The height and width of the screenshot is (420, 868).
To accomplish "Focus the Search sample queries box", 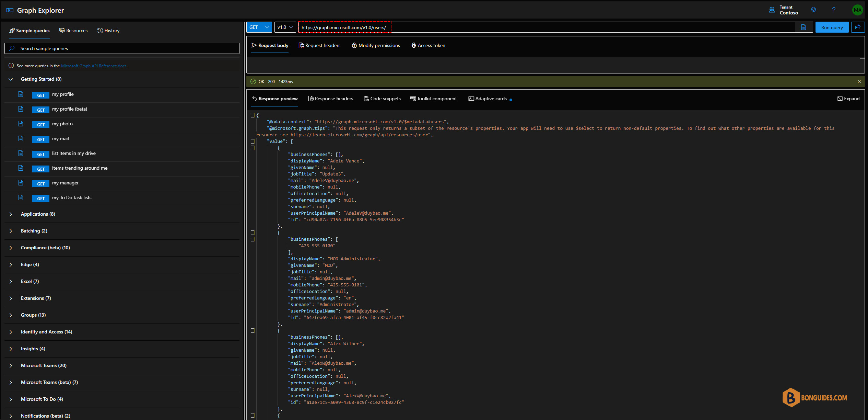I will 122,48.
